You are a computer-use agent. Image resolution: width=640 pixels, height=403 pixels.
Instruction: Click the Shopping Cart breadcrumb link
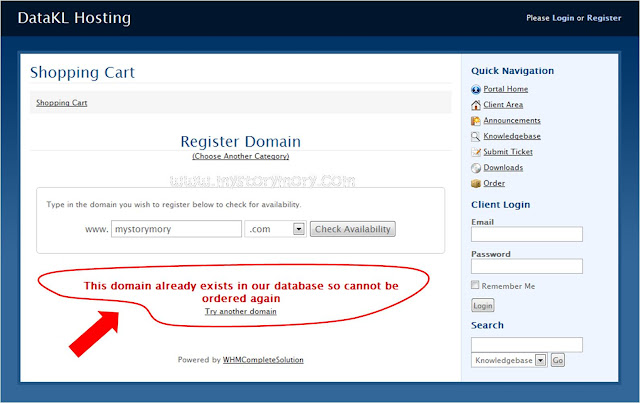(x=62, y=103)
